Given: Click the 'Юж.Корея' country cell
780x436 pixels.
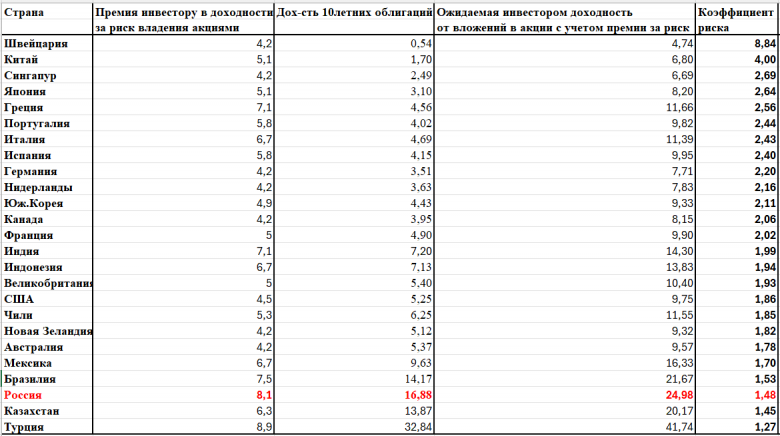Looking at the screenshot, I should [33, 203].
